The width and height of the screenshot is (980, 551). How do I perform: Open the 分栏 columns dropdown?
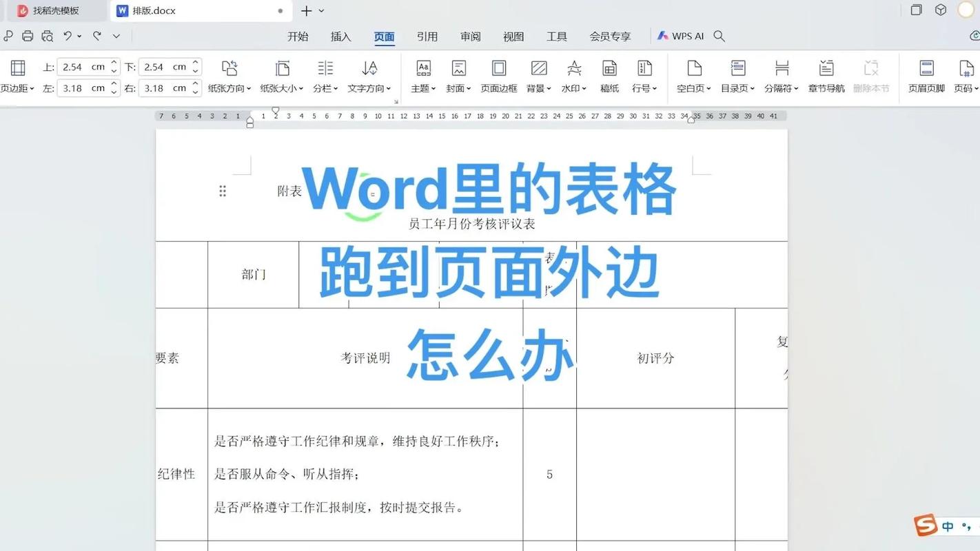pyautogui.click(x=325, y=76)
